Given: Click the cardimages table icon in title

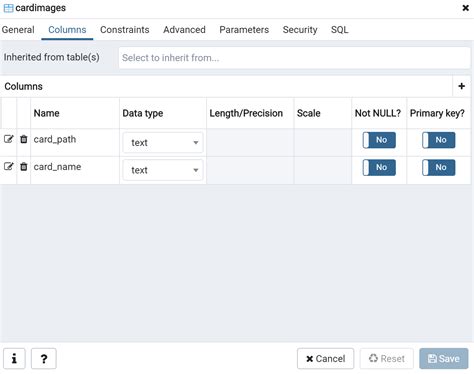Looking at the screenshot, I should point(8,8).
